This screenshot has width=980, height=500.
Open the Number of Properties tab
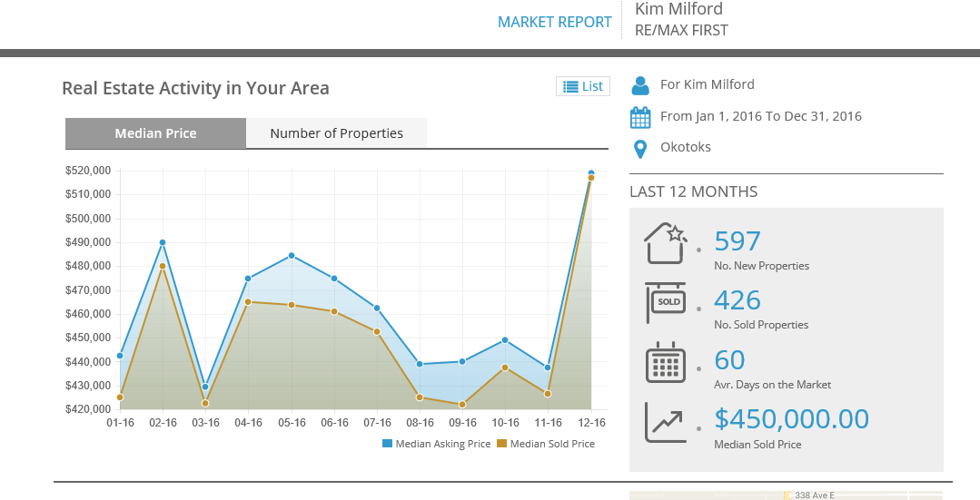tap(336, 133)
